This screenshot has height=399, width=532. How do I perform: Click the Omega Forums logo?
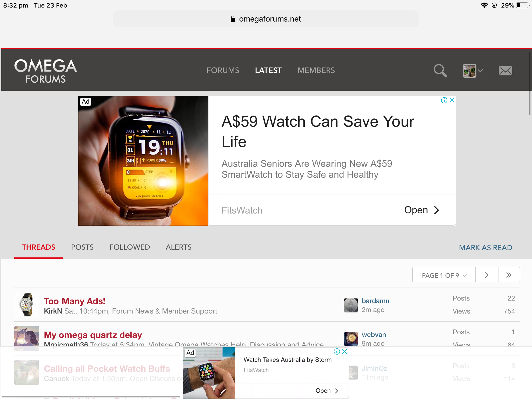tap(45, 71)
